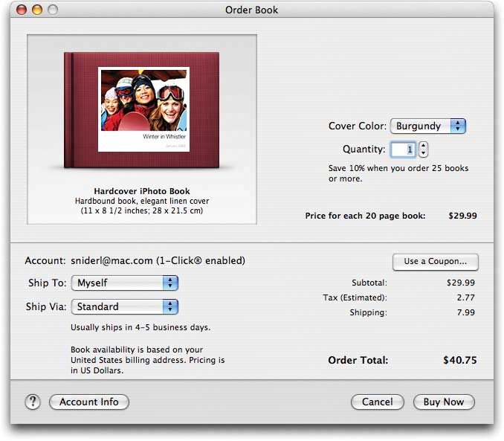Close the Order Book window
Viewport: 504px width, 441px height.
tap(22, 10)
